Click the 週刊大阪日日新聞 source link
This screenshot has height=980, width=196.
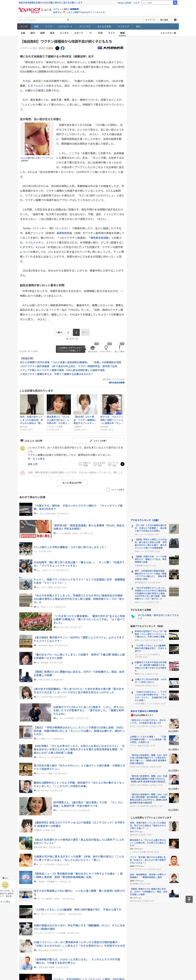(116, 382)
